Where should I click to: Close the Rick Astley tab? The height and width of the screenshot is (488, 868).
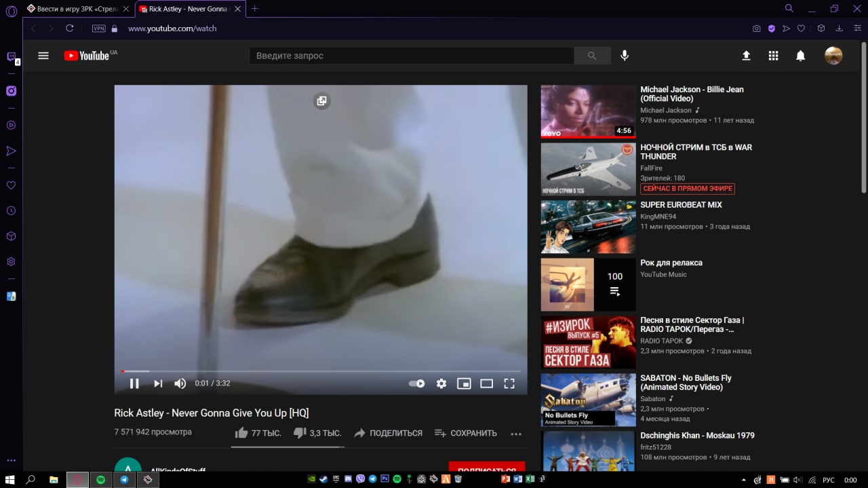pos(236,9)
